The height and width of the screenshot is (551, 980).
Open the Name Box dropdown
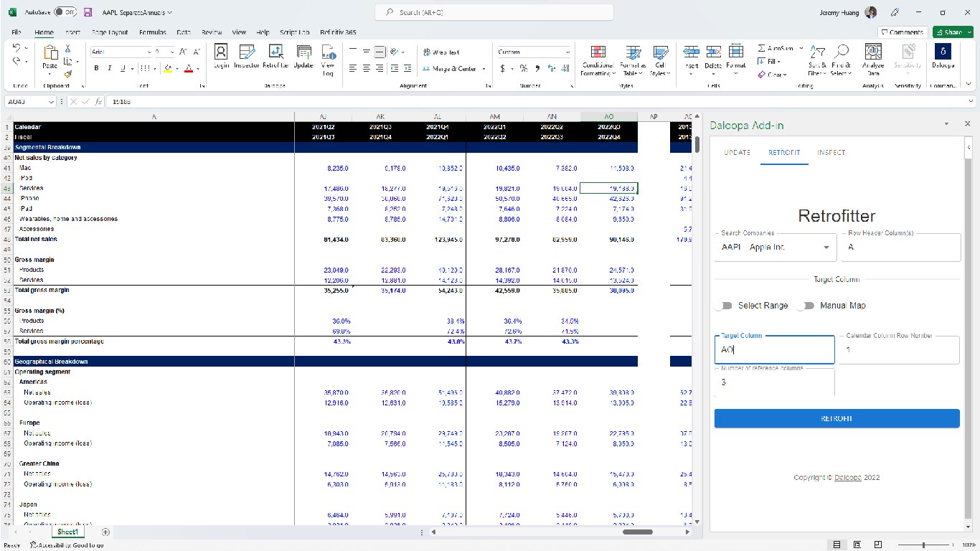pos(51,102)
